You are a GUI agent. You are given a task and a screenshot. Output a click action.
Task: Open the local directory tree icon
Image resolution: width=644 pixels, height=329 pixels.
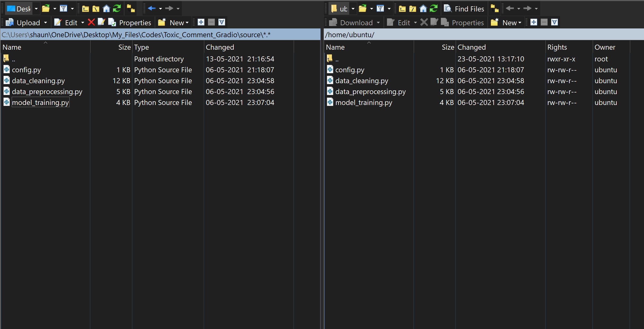coord(131,9)
